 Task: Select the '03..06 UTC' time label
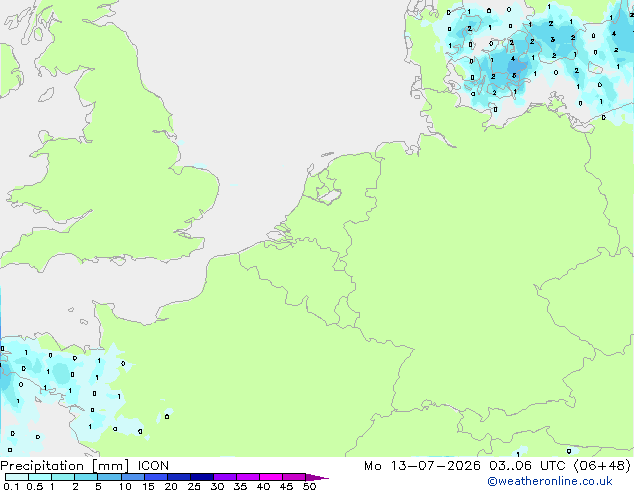tap(527, 466)
